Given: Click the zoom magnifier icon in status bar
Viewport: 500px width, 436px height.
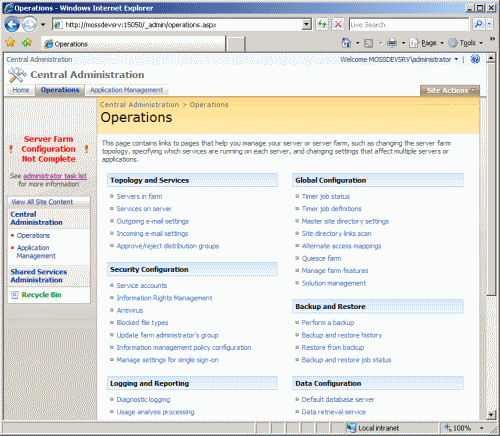Looking at the screenshot, I should coord(448,428).
